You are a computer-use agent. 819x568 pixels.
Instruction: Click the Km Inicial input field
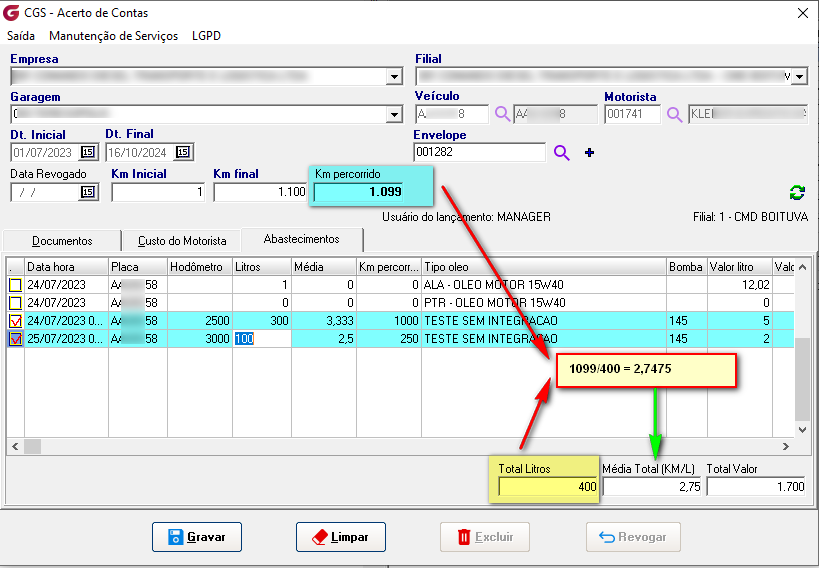[x=158, y=192]
